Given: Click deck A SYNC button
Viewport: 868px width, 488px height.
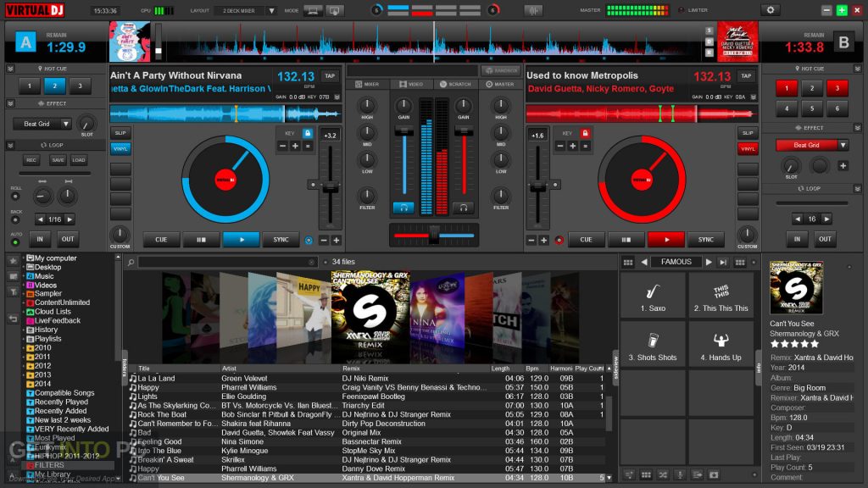Looking at the screenshot, I should point(281,240).
